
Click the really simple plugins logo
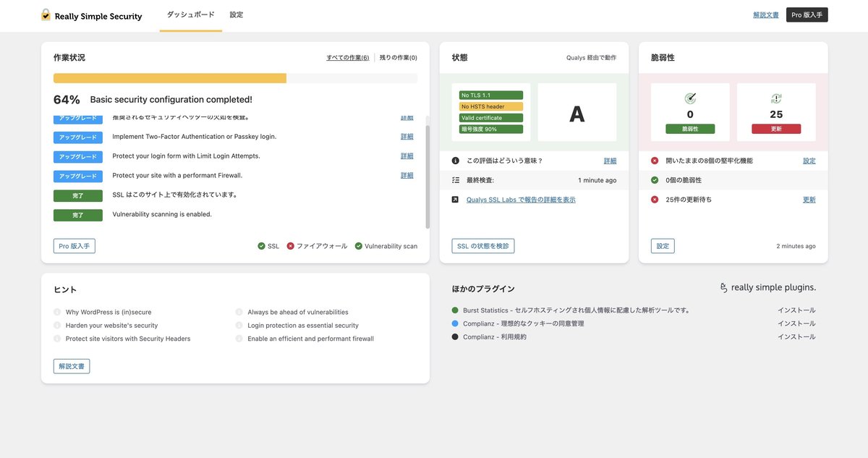(767, 288)
